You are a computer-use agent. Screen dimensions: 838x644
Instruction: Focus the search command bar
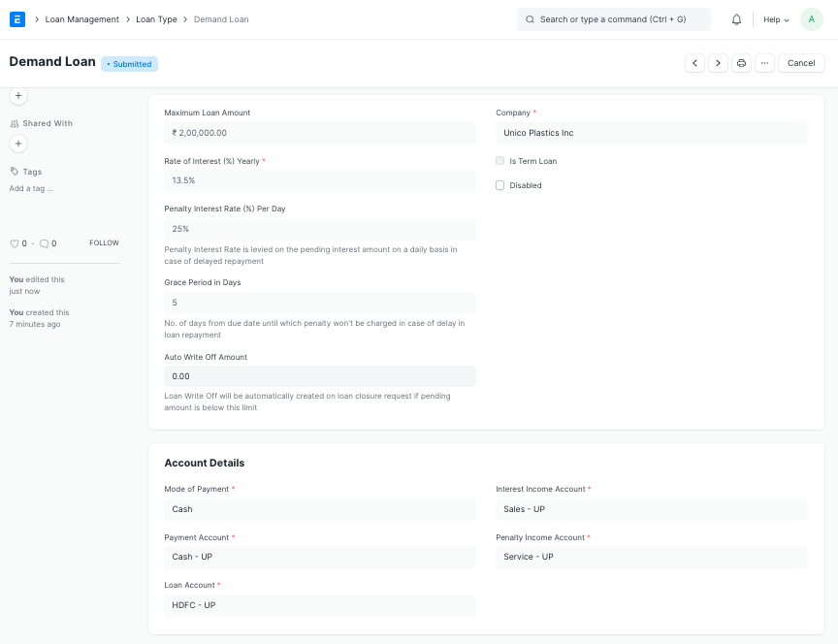click(x=613, y=19)
